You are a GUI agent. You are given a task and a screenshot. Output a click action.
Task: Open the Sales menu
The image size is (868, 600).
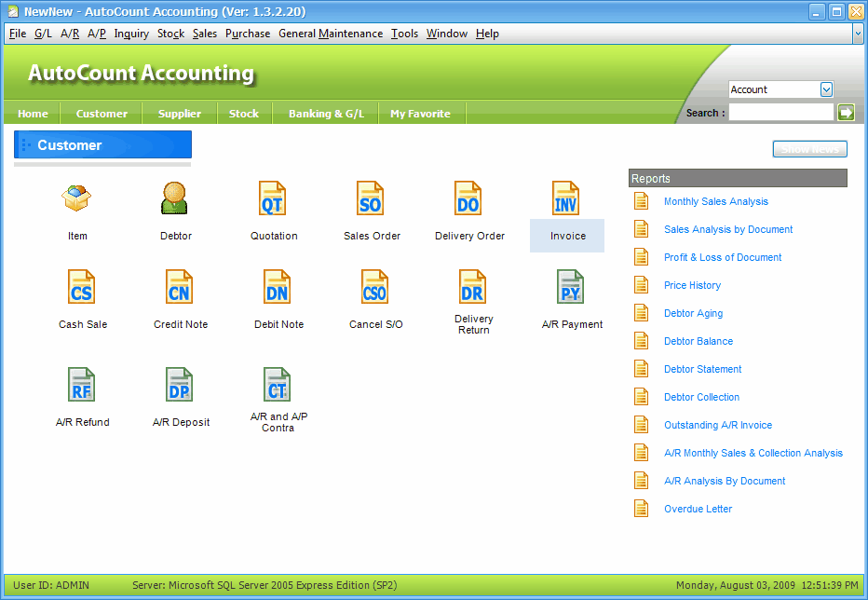(205, 34)
